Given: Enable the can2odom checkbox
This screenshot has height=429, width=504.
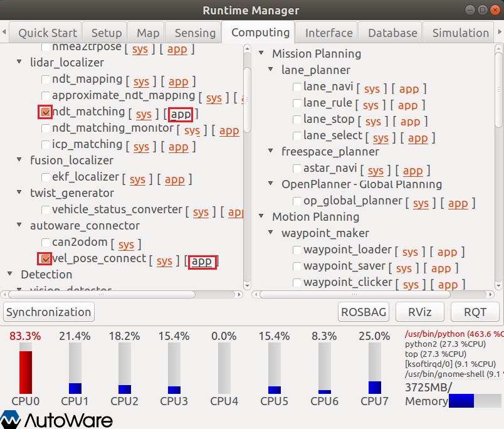Looking at the screenshot, I should [x=45, y=243].
